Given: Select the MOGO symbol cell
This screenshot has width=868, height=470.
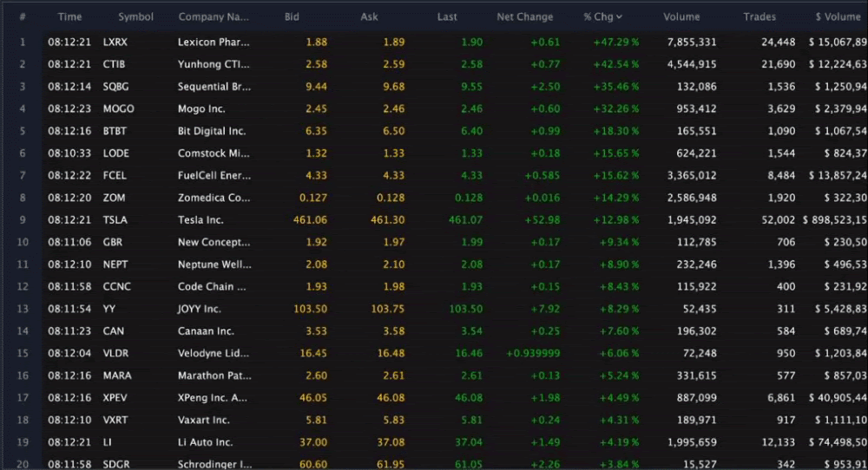Looking at the screenshot, I should coord(118,109).
